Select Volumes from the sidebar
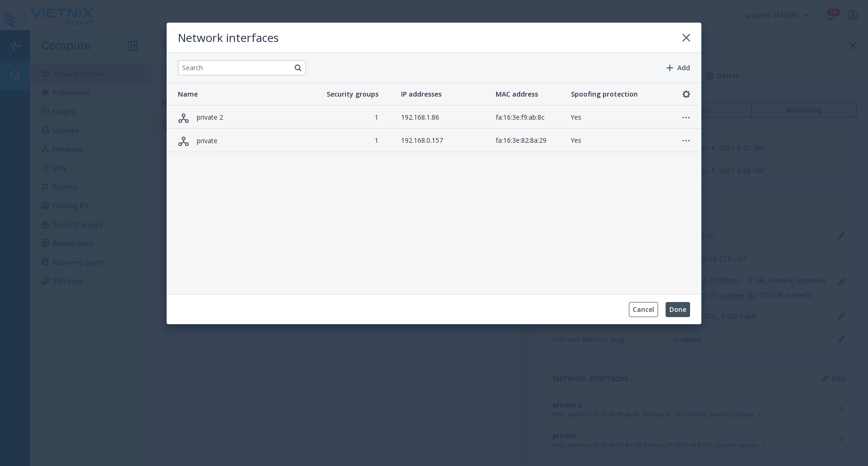Screen dimensions: 868x466 (65, 131)
